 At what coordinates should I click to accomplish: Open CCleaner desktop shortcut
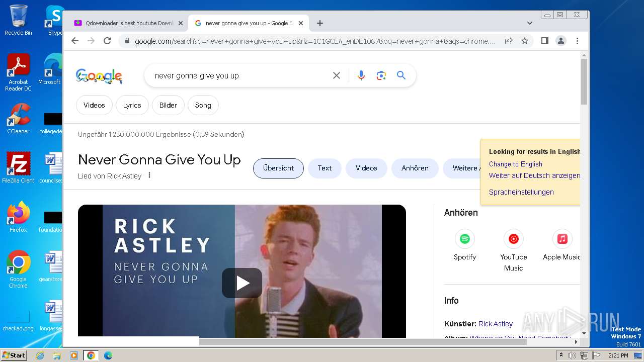click(x=18, y=119)
